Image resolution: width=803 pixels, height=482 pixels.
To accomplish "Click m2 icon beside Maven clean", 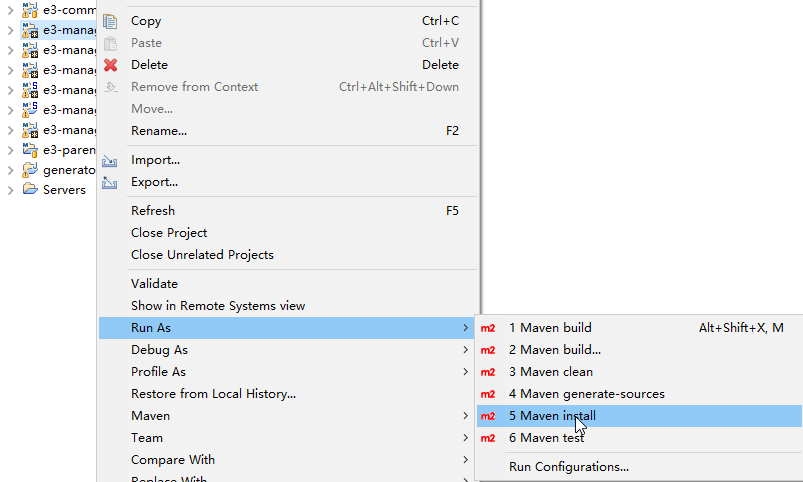I will (488, 372).
